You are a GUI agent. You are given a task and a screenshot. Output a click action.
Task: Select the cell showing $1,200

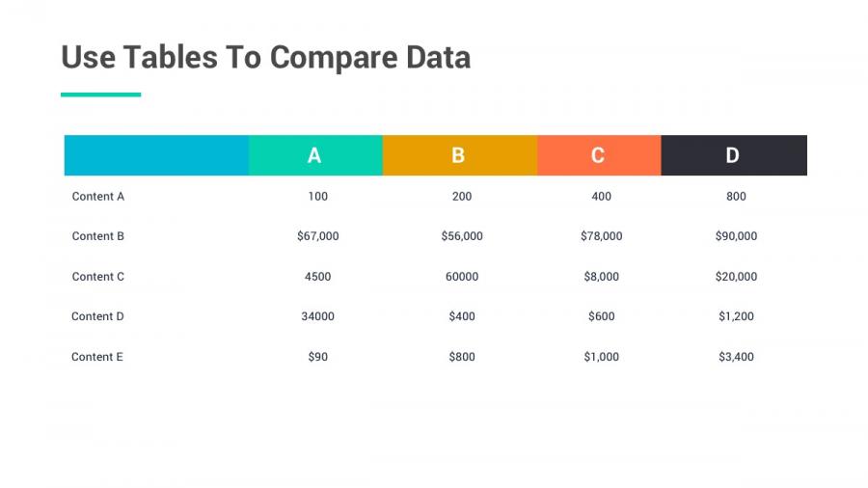pos(737,316)
